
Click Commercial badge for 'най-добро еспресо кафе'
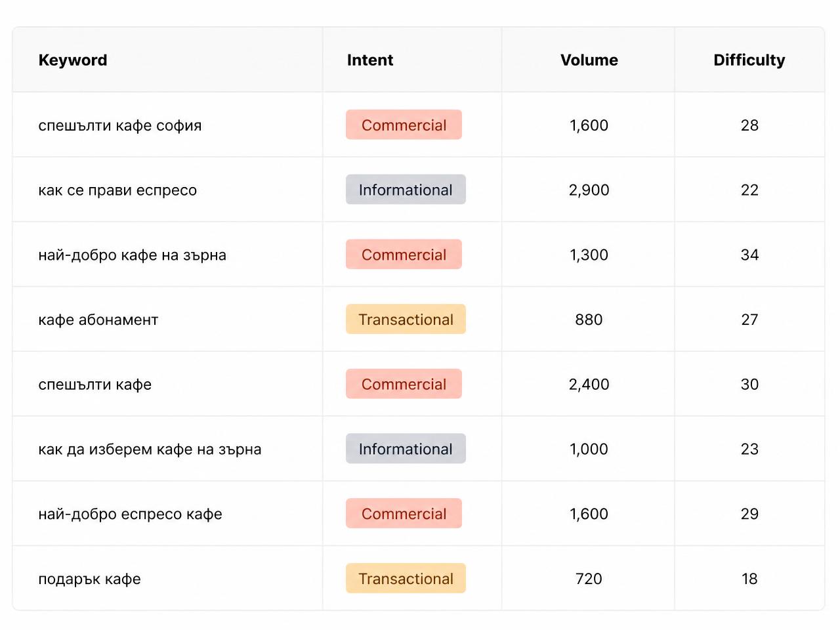[x=404, y=514]
